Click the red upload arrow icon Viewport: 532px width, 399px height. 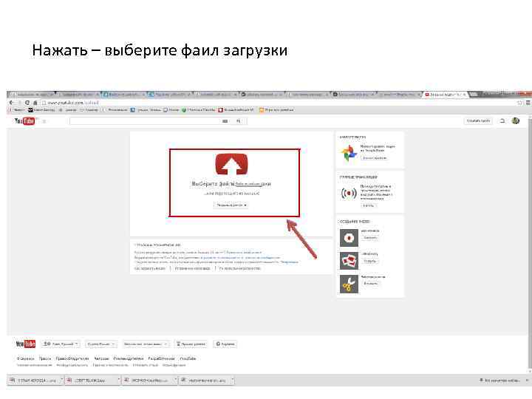click(231, 164)
